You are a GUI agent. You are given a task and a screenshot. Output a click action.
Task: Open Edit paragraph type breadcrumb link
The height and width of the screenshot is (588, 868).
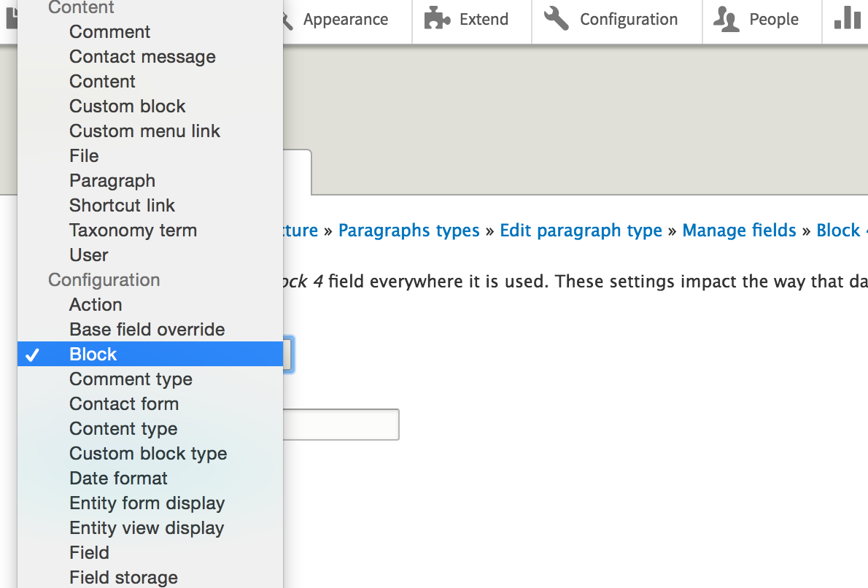(x=581, y=231)
